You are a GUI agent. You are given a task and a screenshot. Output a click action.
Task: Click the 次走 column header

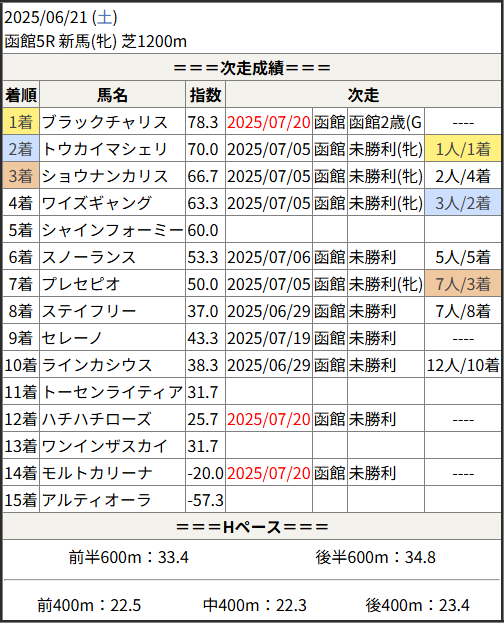click(363, 95)
